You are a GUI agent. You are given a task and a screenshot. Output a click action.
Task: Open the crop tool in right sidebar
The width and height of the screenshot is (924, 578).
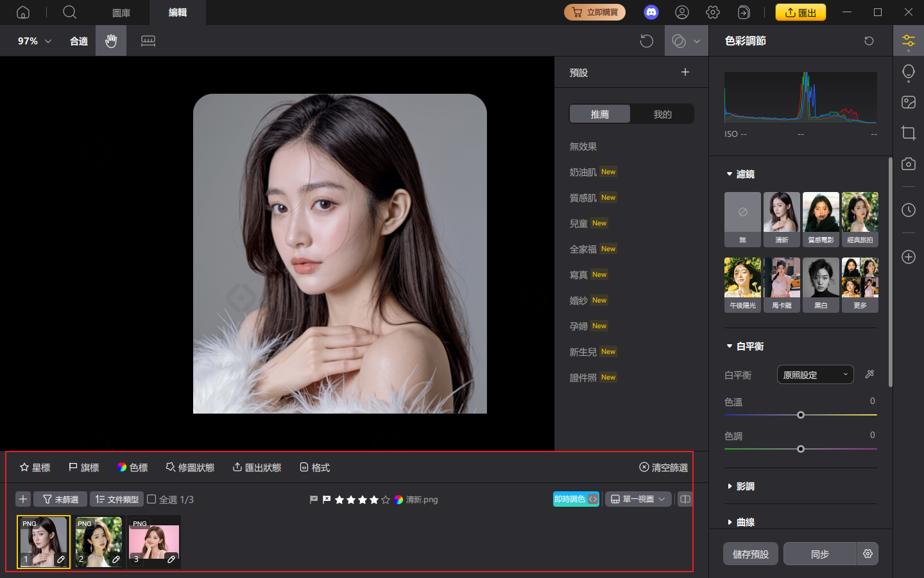click(x=908, y=133)
